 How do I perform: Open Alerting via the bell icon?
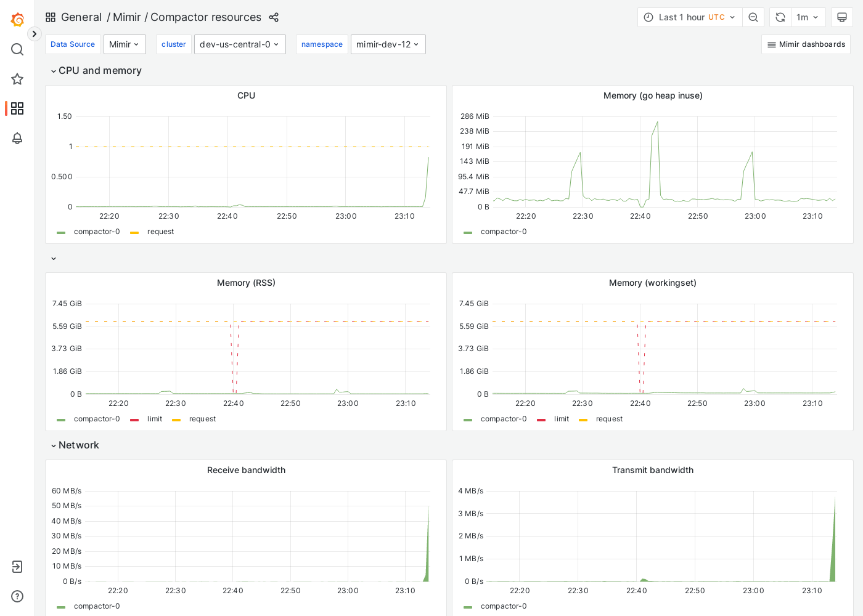click(17, 139)
